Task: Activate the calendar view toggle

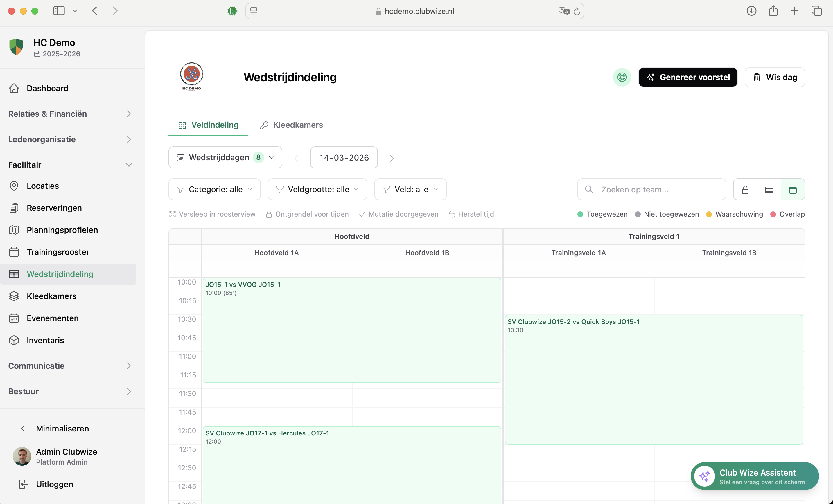Action: click(x=793, y=189)
